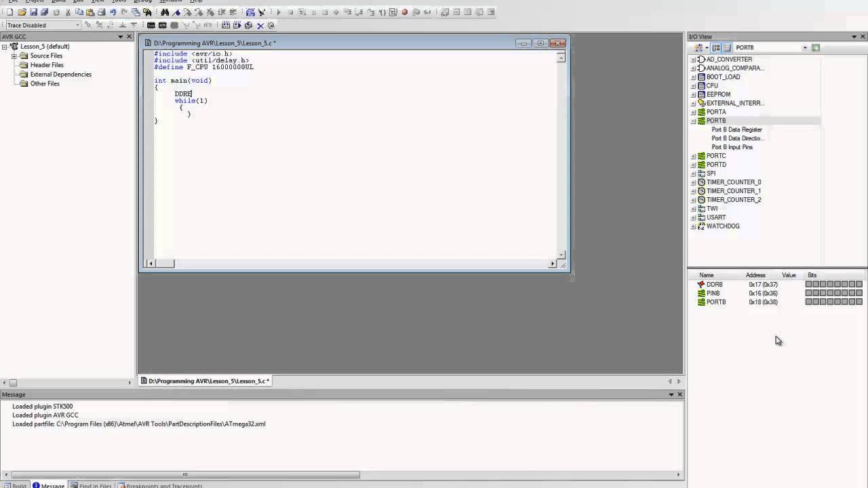Click the Build and Run icon
Image resolution: width=868 pixels, height=488 pixels.
click(237, 25)
